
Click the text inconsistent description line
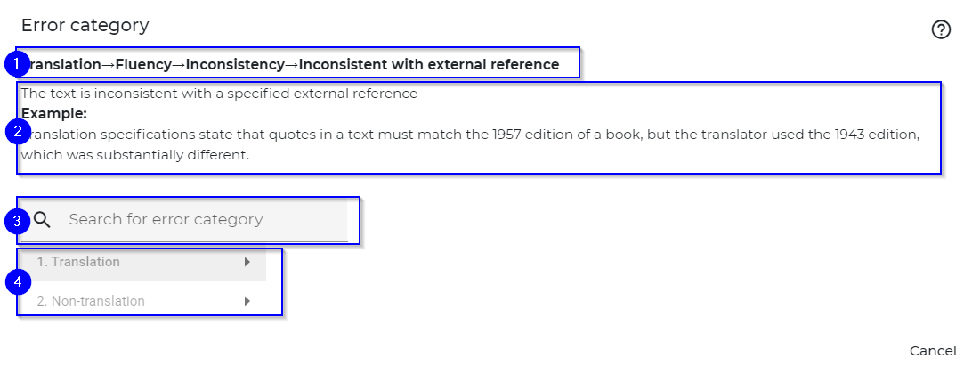click(x=219, y=94)
